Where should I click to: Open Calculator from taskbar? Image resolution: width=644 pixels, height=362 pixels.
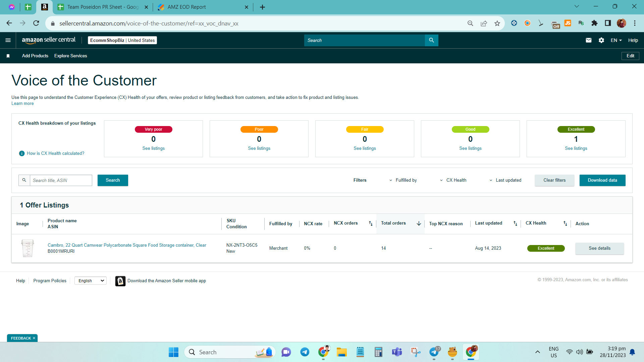click(x=378, y=352)
